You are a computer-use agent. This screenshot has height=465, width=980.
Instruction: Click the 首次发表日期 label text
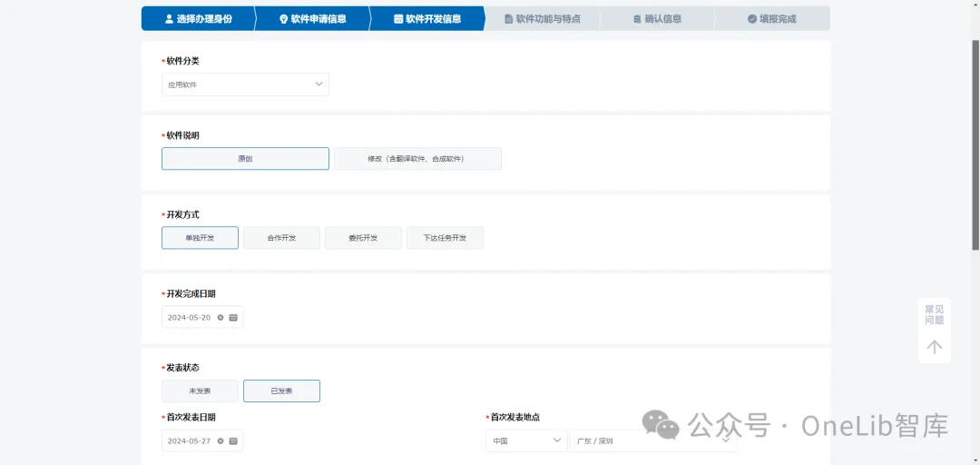coord(191,417)
